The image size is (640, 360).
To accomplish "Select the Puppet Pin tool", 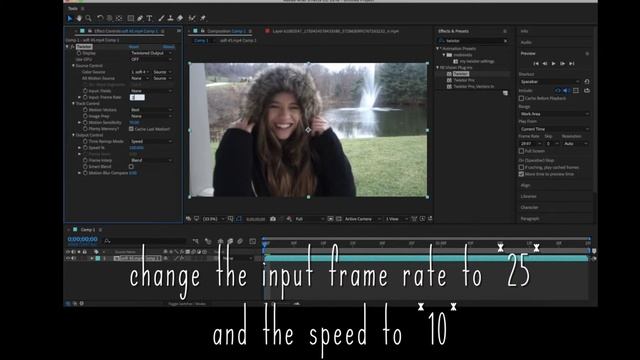I will click(x=203, y=18).
